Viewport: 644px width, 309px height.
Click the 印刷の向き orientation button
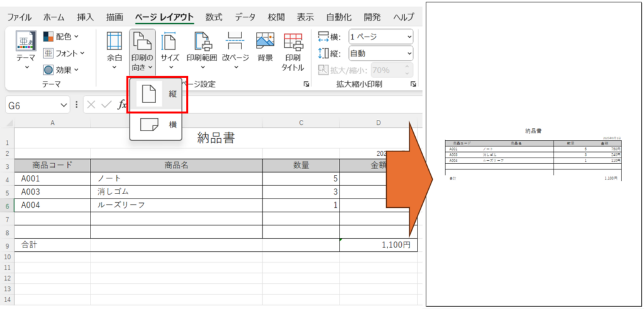[142, 51]
